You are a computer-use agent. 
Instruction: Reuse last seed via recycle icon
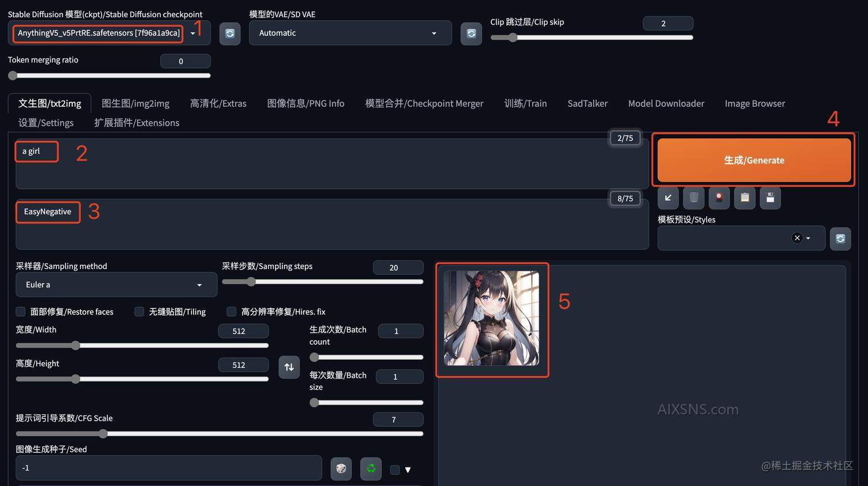click(370, 468)
